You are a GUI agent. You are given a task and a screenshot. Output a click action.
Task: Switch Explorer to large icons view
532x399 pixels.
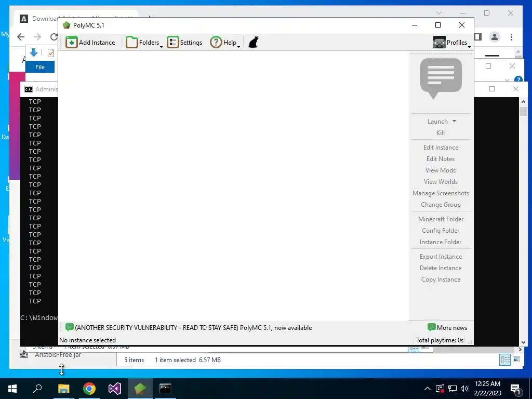coord(516,360)
